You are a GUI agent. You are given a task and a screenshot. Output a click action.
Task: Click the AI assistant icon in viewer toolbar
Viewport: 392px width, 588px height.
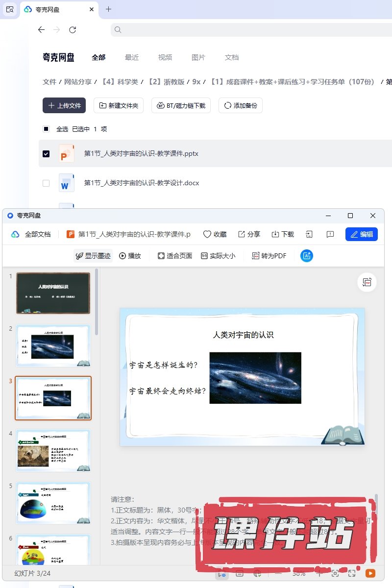(x=307, y=256)
